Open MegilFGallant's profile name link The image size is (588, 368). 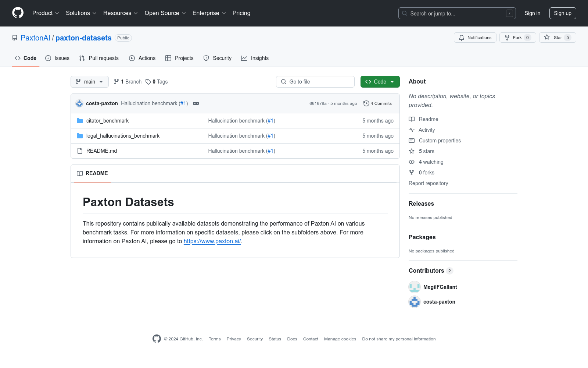click(440, 287)
